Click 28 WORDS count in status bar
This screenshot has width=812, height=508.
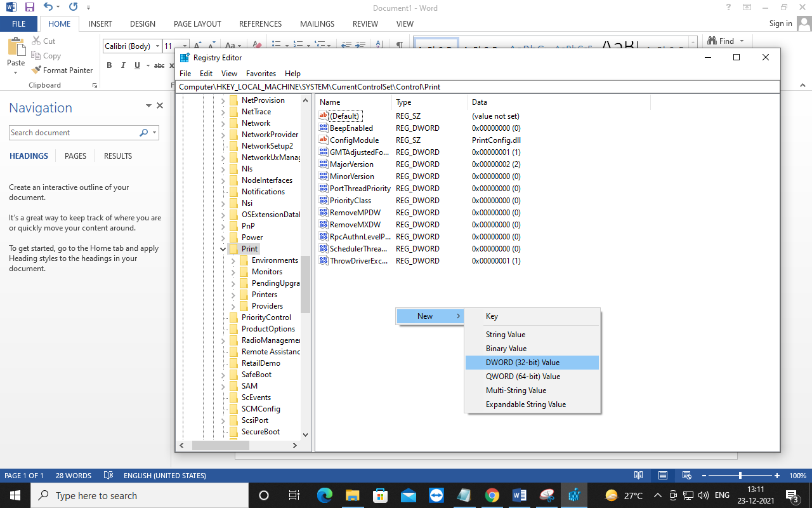coord(74,476)
